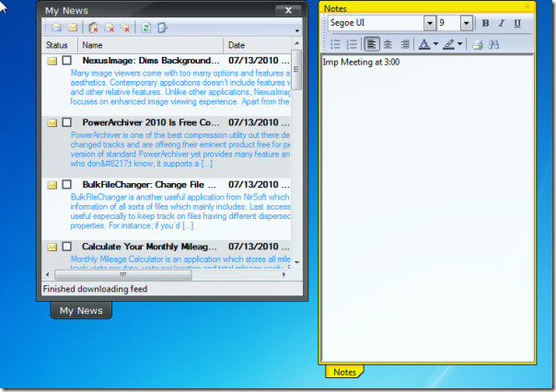
Task: Click the 'Imp Meeting at 3:00' note text
Action: pyautogui.click(x=361, y=62)
